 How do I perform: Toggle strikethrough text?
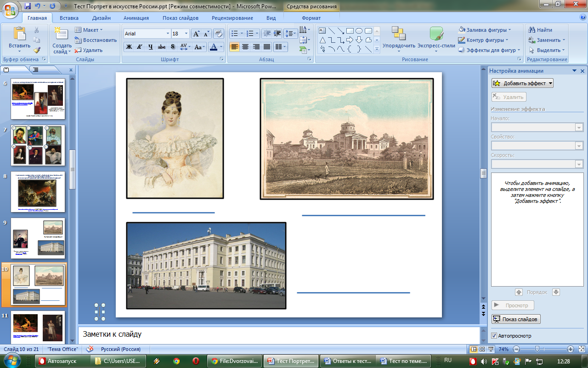tap(162, 47)
